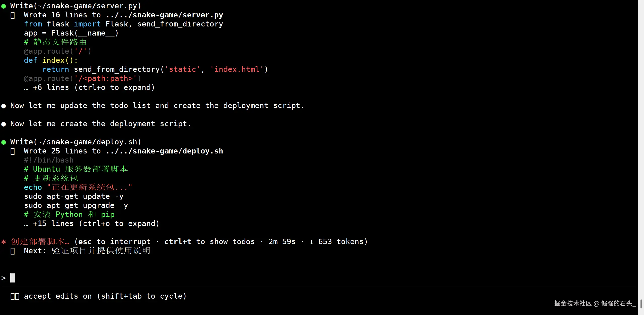Click the green bullet beside Write deploy.sh

pyautogui.click(x=4, y=142)
